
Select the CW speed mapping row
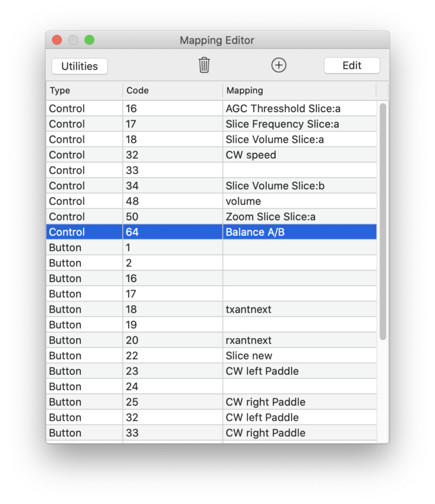(211, 155)
